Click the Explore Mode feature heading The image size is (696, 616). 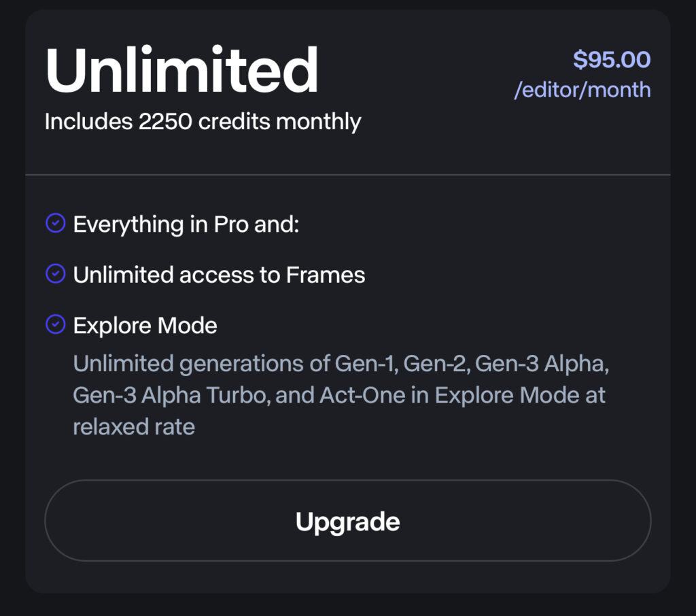[145, 326]
